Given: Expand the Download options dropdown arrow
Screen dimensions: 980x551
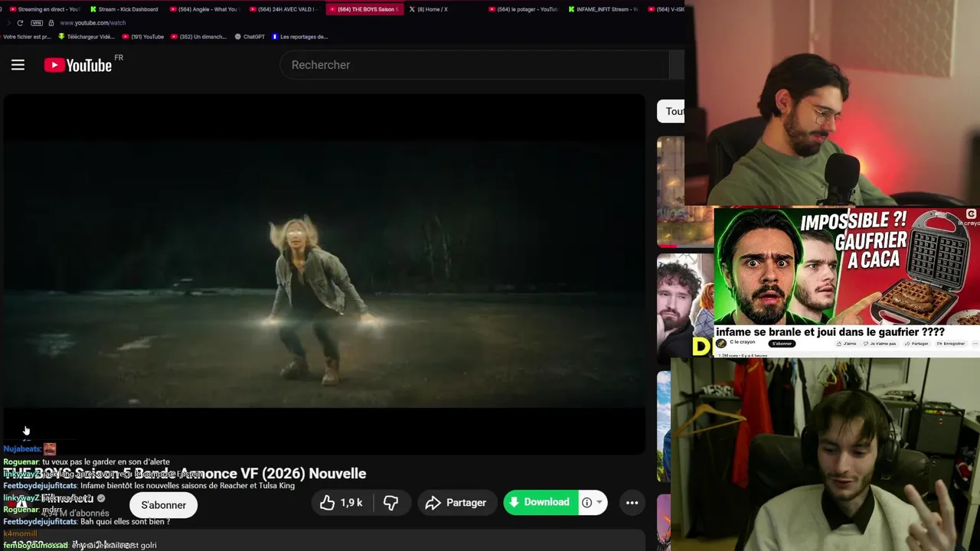Looking at the screenshot, I should click(599, 503).
